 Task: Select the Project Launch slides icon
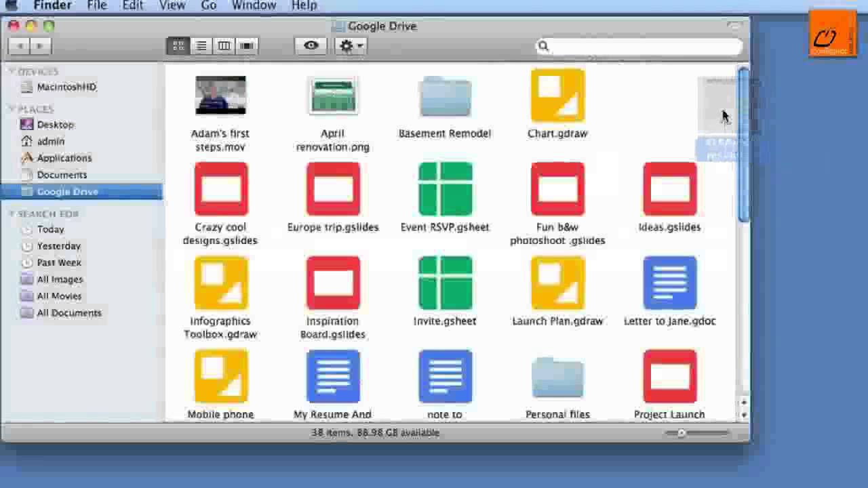[x=670, y=376]
